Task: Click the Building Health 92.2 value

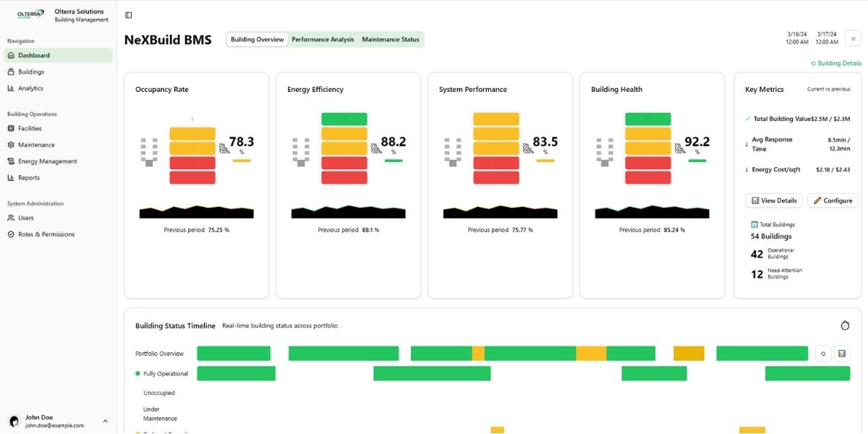Action: [697, 142]
